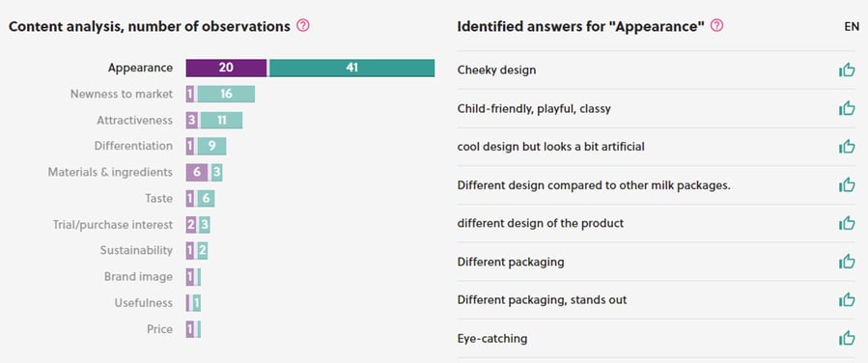The width and height of the screenshot is (868, 363).
Task: Like "Different design compared to other milk packages"
Action: [847, 185]
